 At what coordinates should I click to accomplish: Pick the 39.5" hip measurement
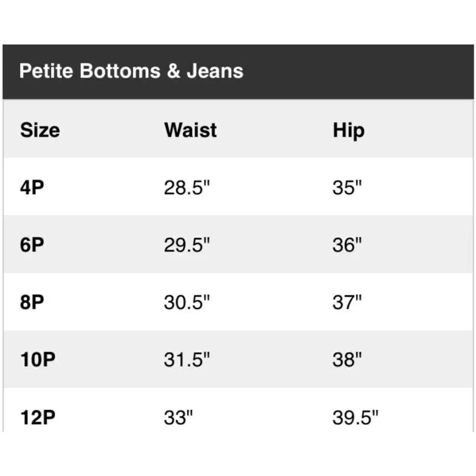pyautogui.click(x=356, y=418)
